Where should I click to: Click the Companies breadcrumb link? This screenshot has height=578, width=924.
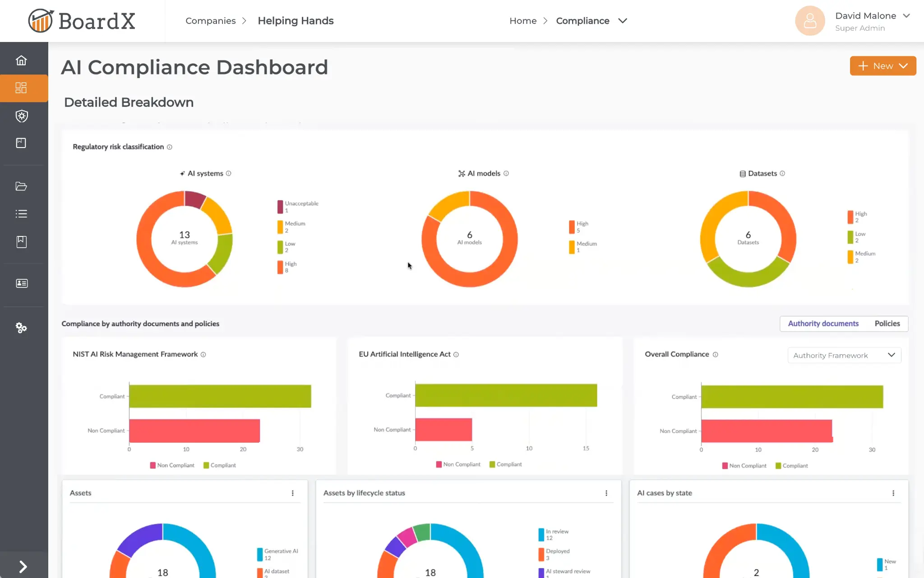(x=210, y=21)
